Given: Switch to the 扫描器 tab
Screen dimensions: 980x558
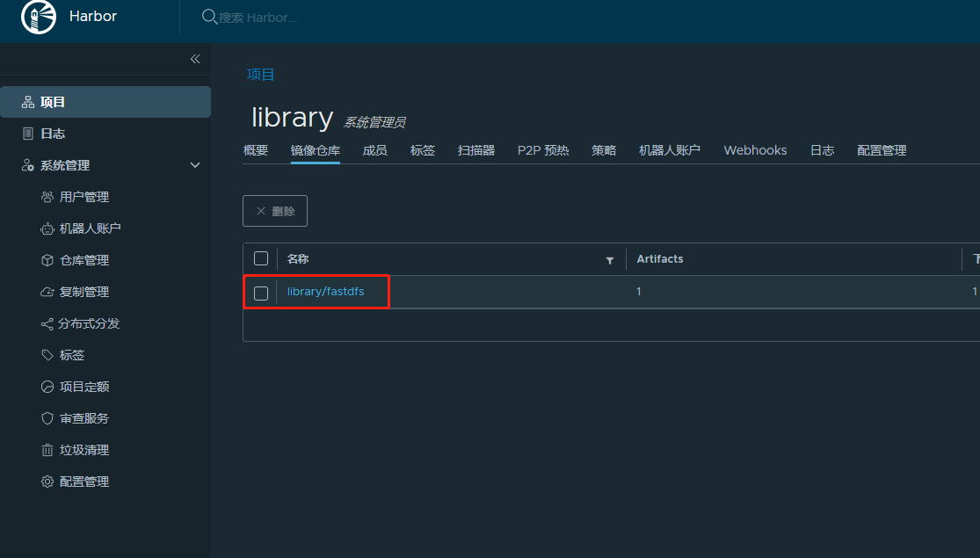Looking at the screenshot, I should tap(476, 150).
